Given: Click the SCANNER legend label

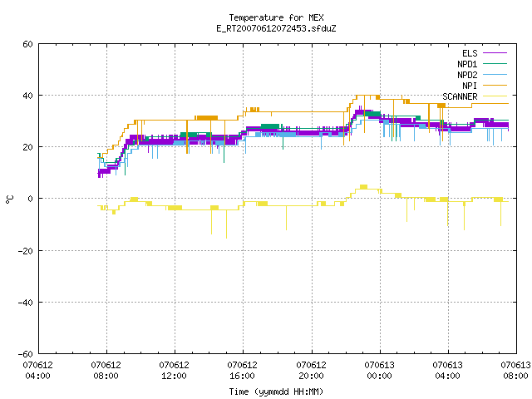Looking at the screenshot, I should (460, 96).
